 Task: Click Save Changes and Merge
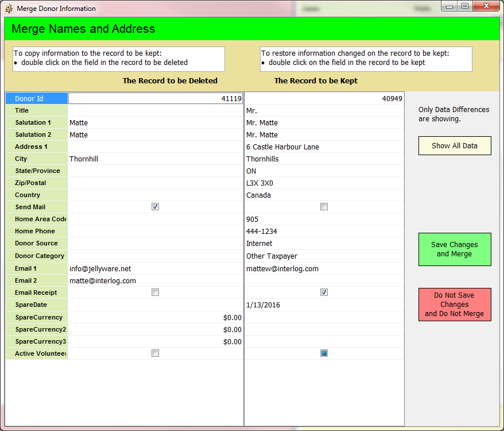tap(455, 249)
